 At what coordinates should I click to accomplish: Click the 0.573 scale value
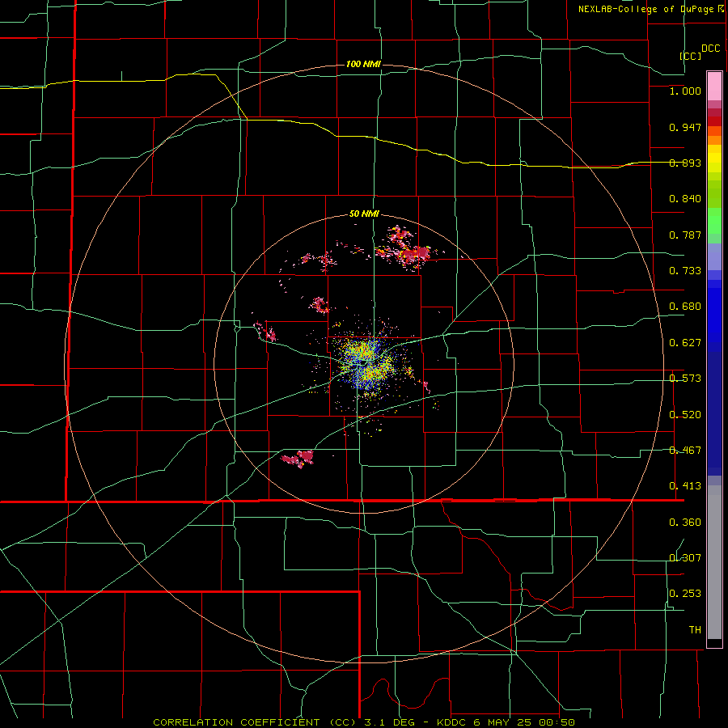[x=685, y=379]
